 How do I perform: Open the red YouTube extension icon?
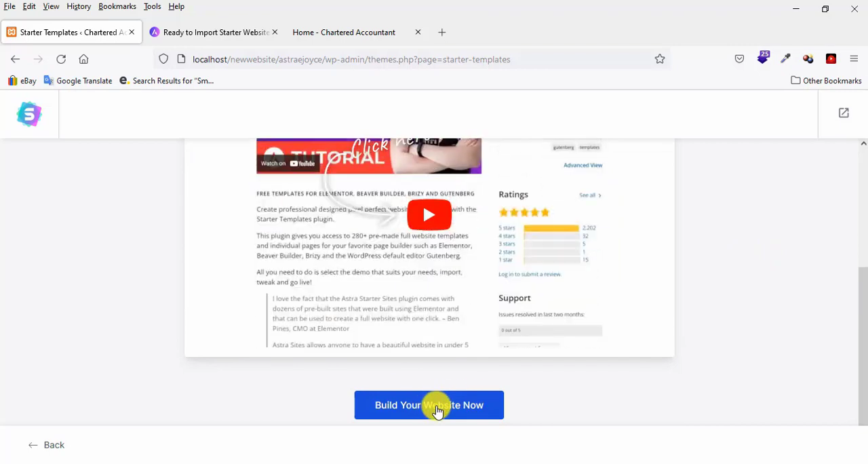[831, 59]
